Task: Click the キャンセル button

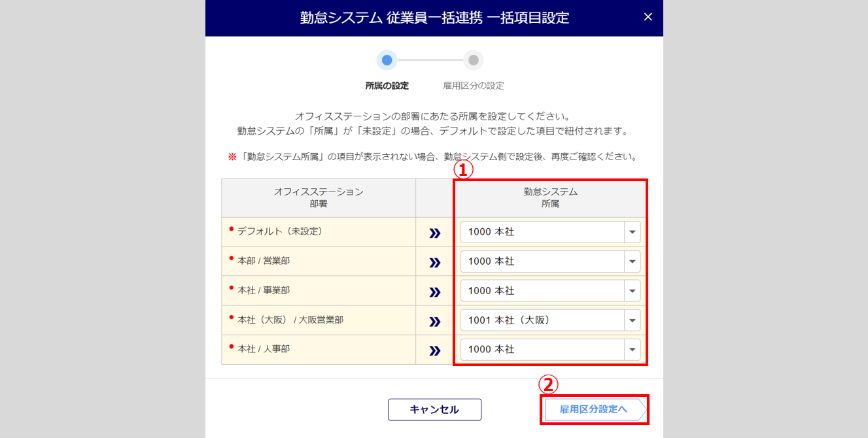Action: click(434, 410)
